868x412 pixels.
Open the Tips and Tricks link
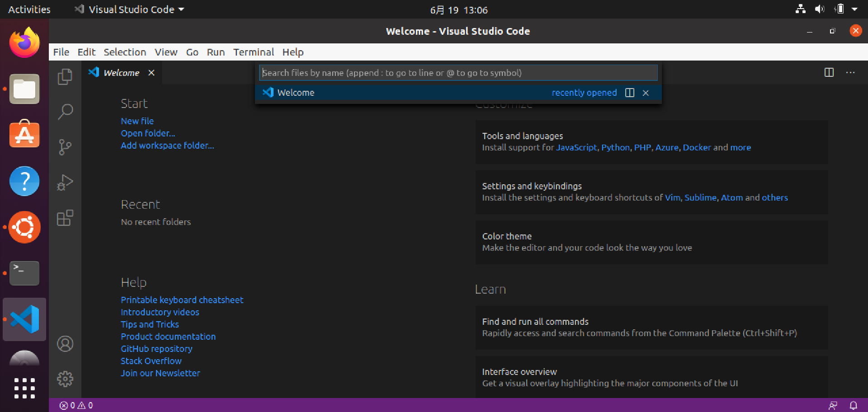coord(150,324)
